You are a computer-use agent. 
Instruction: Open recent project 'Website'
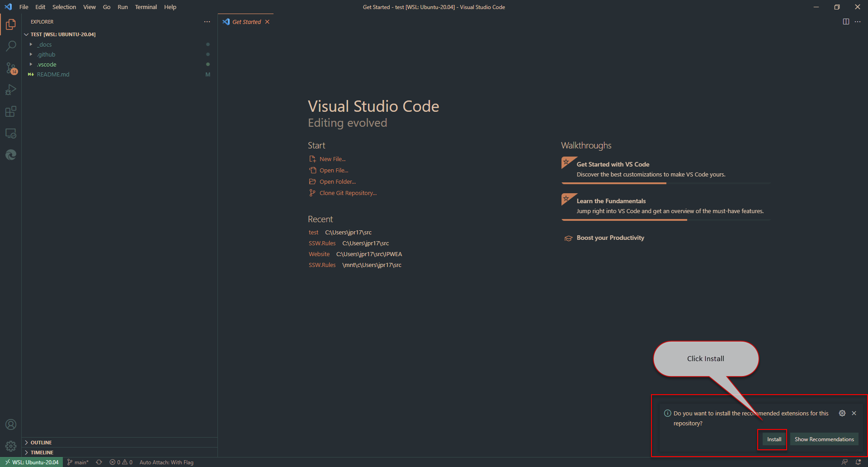(319, 254)
